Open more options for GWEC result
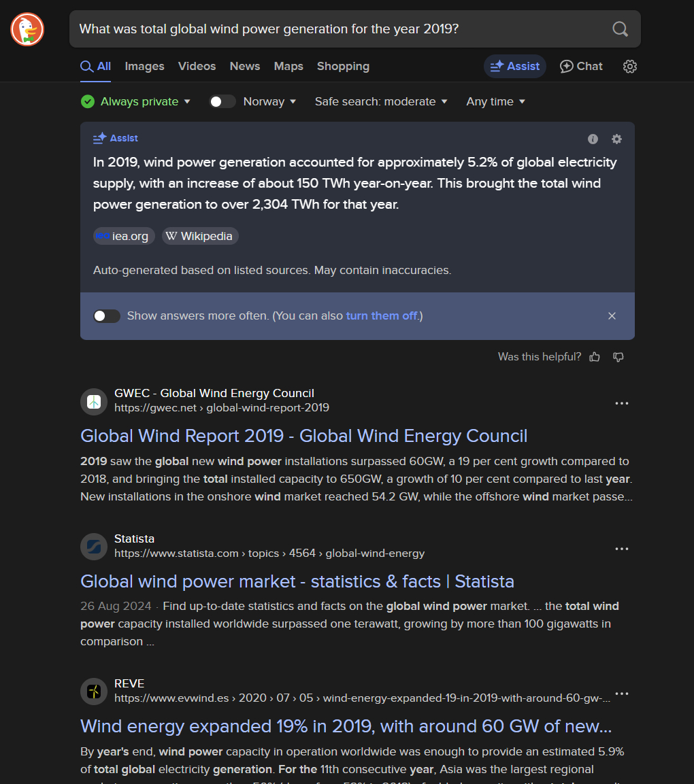The height and width of the screenshot is (784, 694). tap(621, 403)
